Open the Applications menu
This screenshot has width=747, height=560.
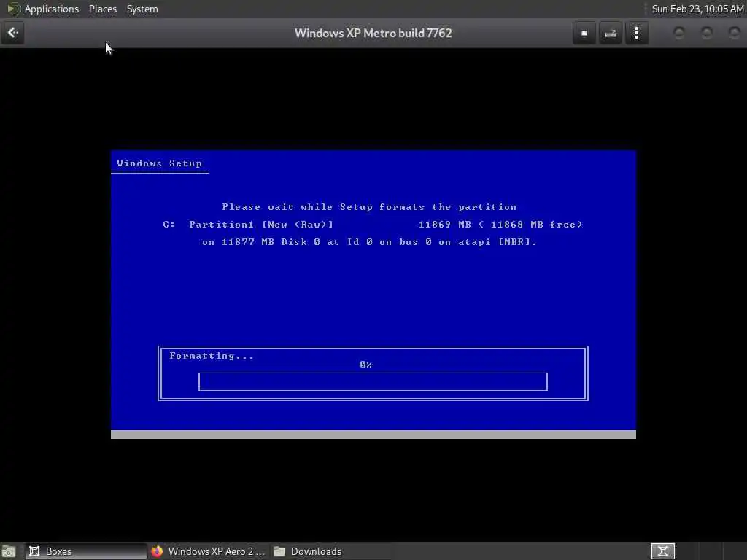click(52, 9)
